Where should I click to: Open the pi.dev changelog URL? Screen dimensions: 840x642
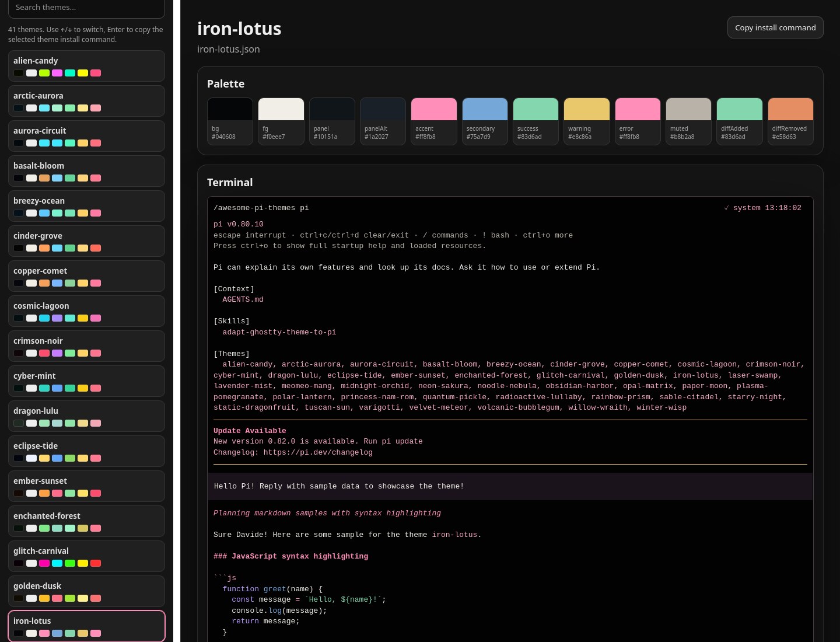318,452
